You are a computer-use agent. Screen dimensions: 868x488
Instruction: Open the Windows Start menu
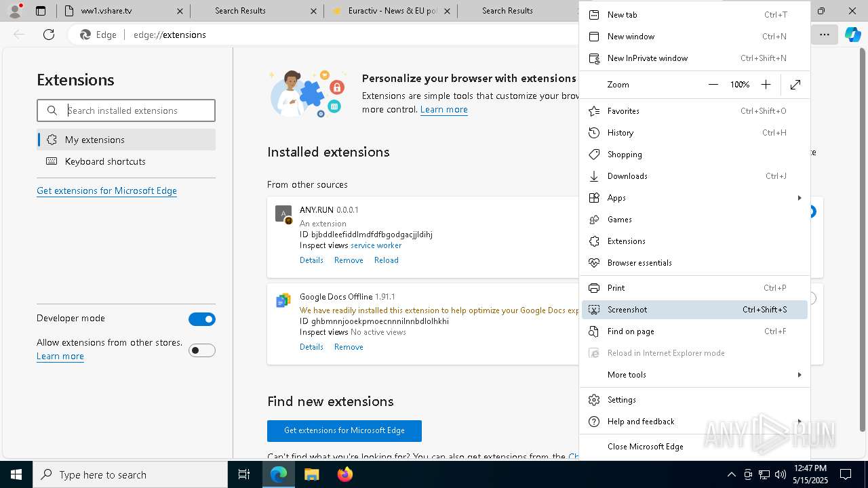click(x=16, y=474)
